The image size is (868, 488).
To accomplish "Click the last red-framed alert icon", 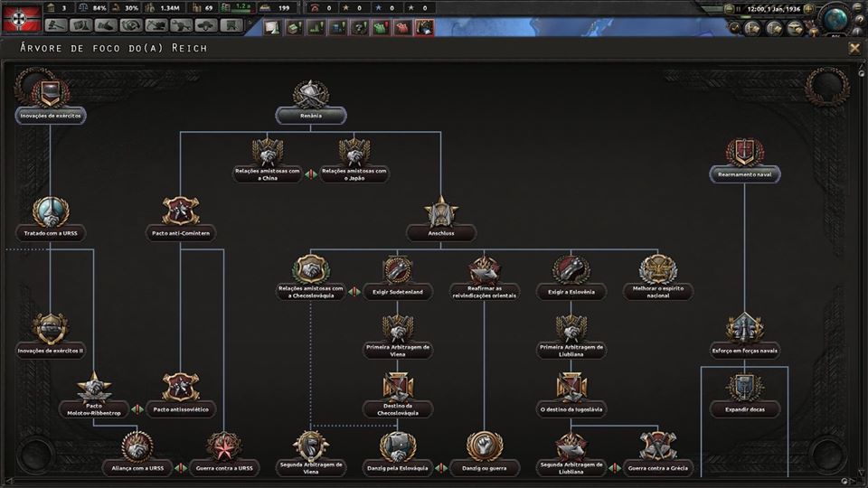I will (x=425, y=26).
